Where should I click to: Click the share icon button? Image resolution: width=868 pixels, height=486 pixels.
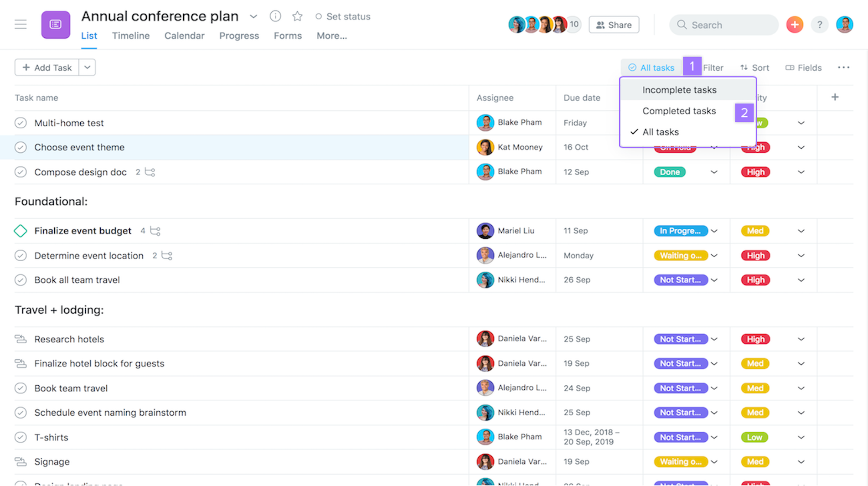coord(613,24)
